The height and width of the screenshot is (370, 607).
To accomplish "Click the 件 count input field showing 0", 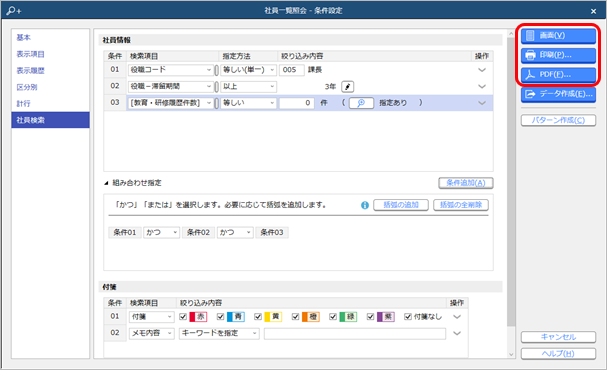I will tap(297, 103).
